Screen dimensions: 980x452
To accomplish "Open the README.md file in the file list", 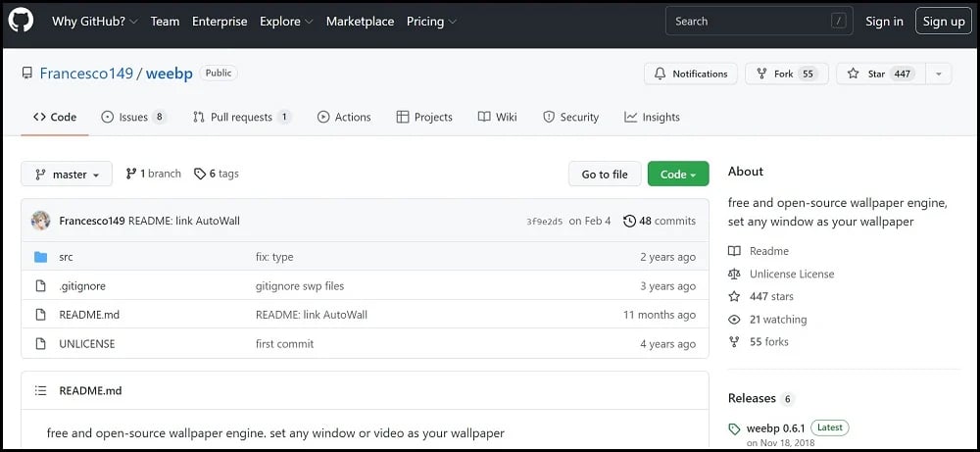I will point(89,315).
